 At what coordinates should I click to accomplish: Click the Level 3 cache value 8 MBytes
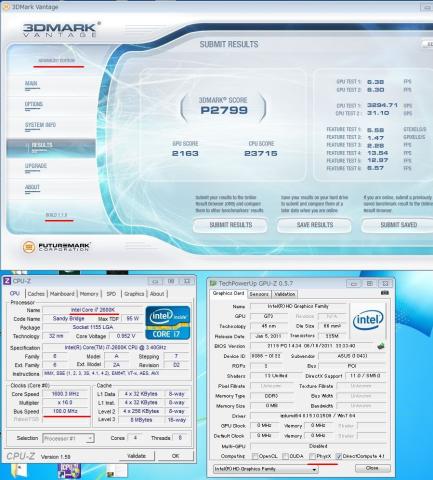(x=141, y=420)
